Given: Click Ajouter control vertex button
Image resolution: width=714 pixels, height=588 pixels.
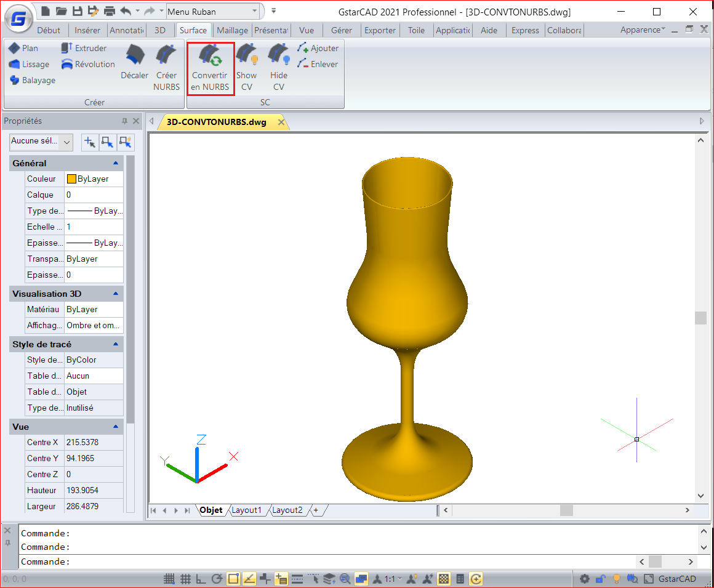Looking at the screenshot, I should click(x=318, y=48).
